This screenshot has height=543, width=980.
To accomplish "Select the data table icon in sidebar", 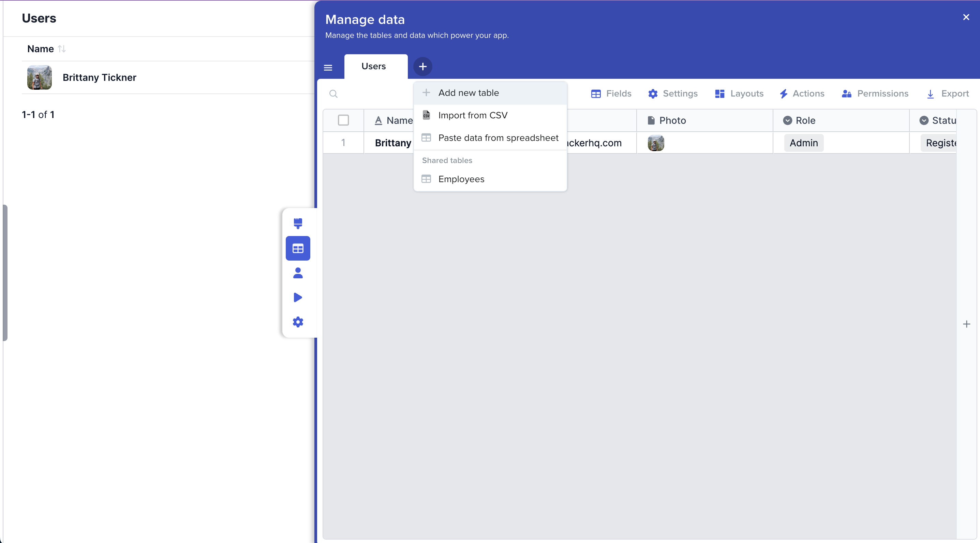I will [298, 249].
